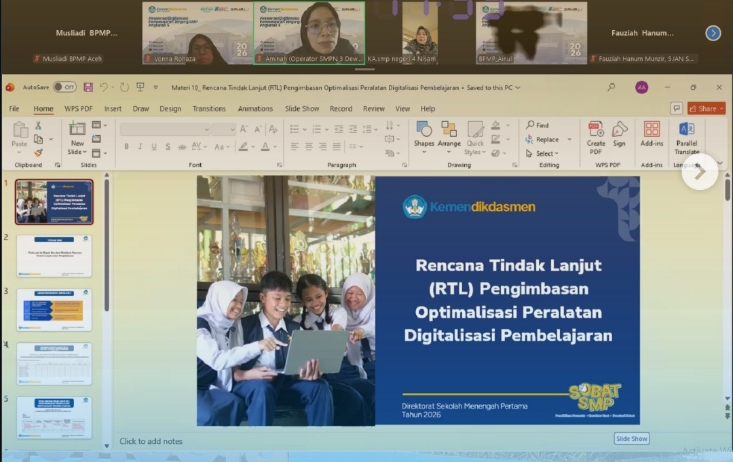Start presentation from beginning icon
The height and width of the screenshot is (462, 733).
140,87
